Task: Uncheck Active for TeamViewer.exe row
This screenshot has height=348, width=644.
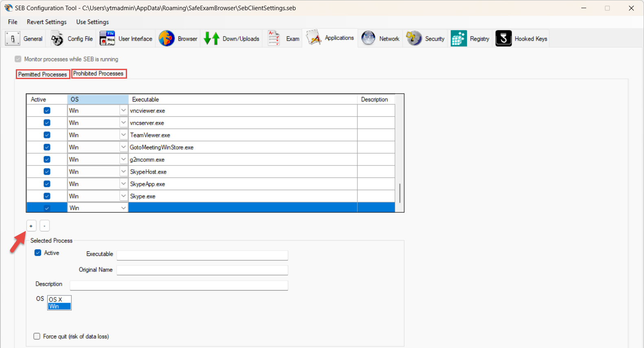Action: click(47, 135)
